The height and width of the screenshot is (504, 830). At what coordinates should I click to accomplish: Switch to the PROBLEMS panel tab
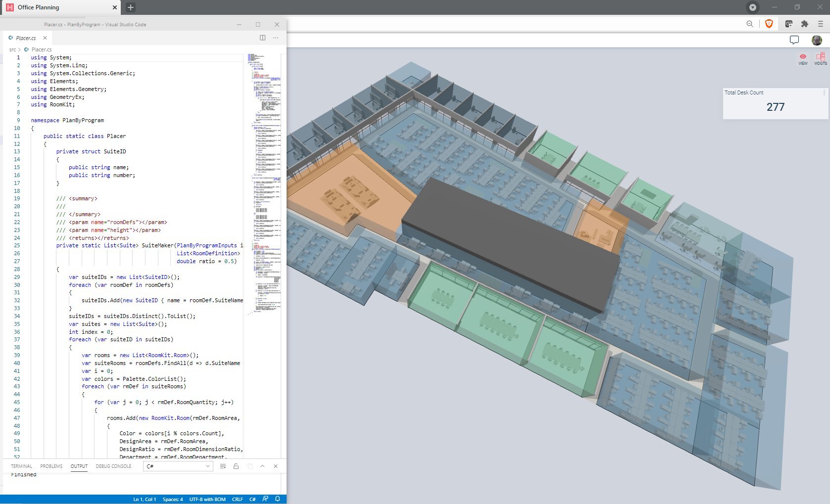tap(51, 466)
